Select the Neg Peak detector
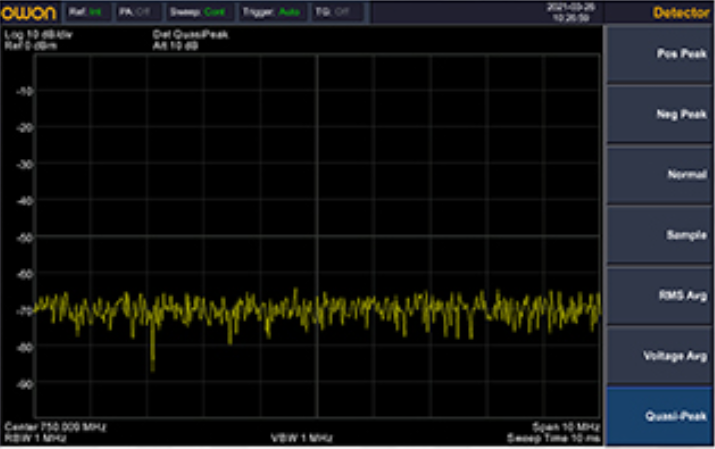 click(x=659, y=114)
